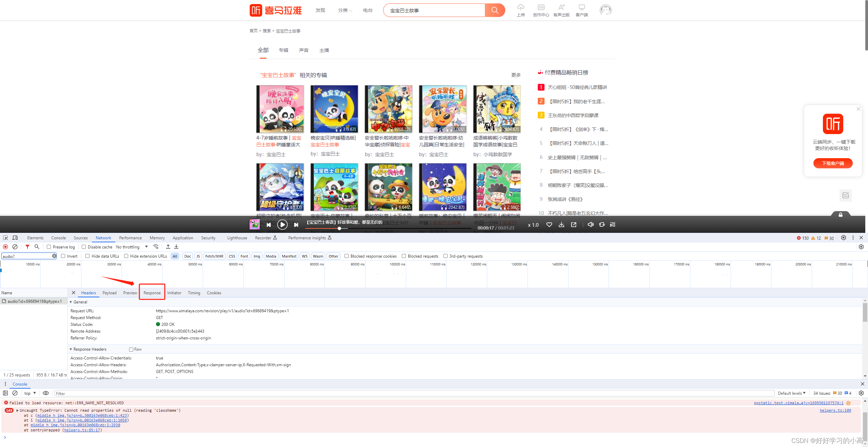Click the console Filter input field
Viewport: 868px width, 447px height.
[414, 393]
